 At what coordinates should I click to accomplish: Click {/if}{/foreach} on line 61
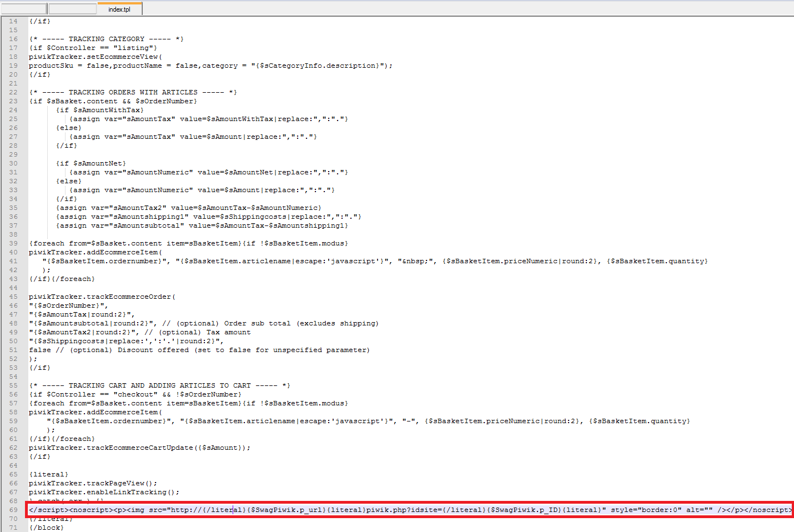coord(62,439)
